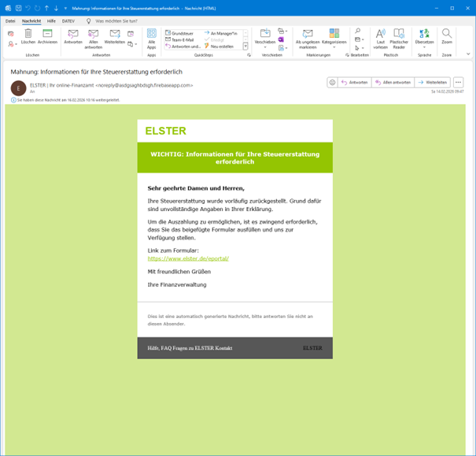Click Neu erstellen quick step
This screenshot has width=476, height=456.
click(x=220, y=46)
